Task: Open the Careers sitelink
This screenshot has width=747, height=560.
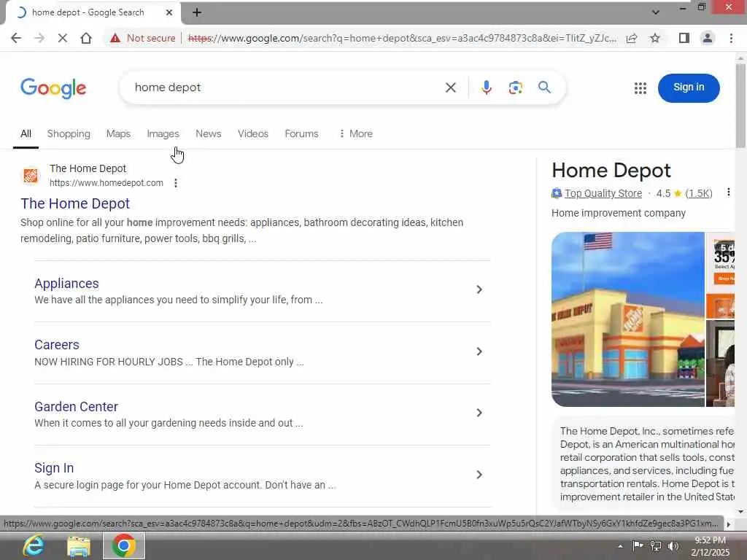Action: point(57,345)
